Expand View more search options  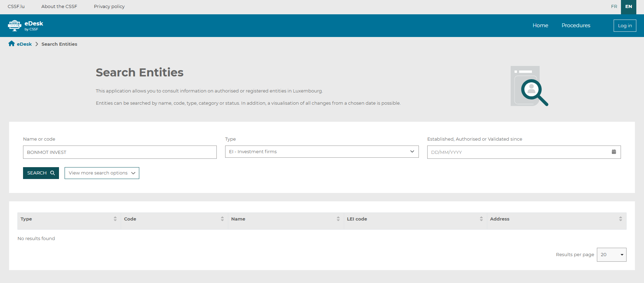pos(102,173)
